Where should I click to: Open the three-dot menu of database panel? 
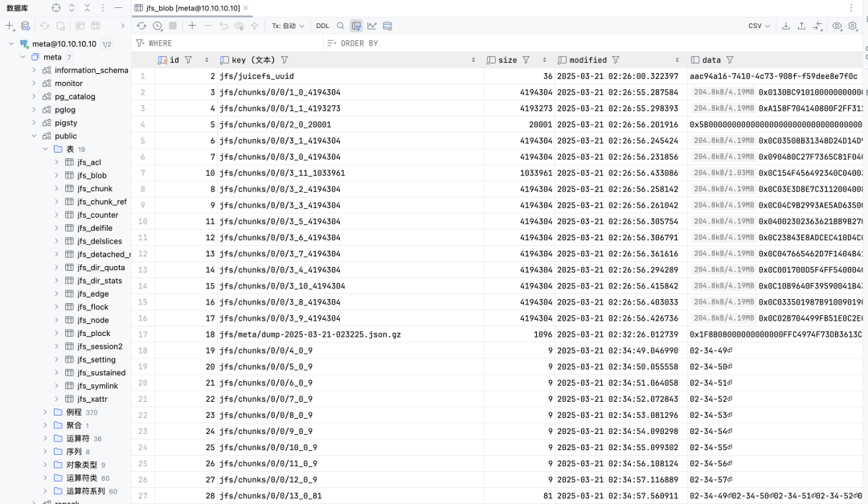pos(102,8)
